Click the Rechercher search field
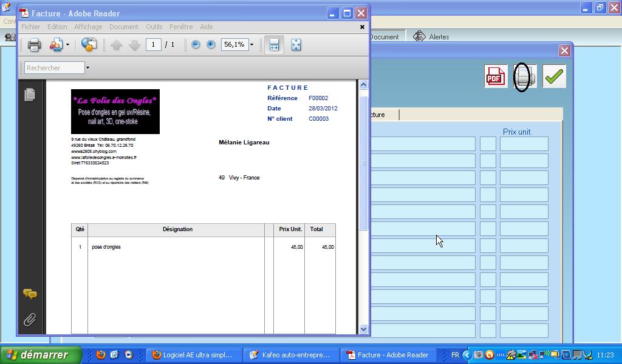 click(54, 68)
